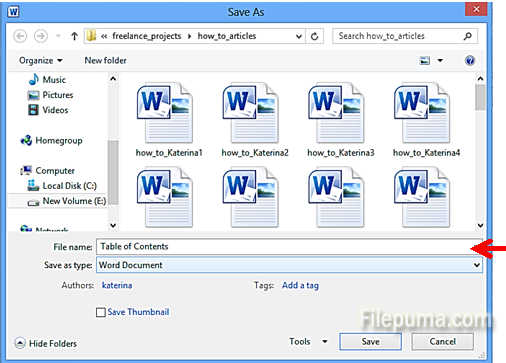Click the navigation pane scroll up arrow
The width and height of the screenshot is (506, 363).
click(x=113, y=79)
